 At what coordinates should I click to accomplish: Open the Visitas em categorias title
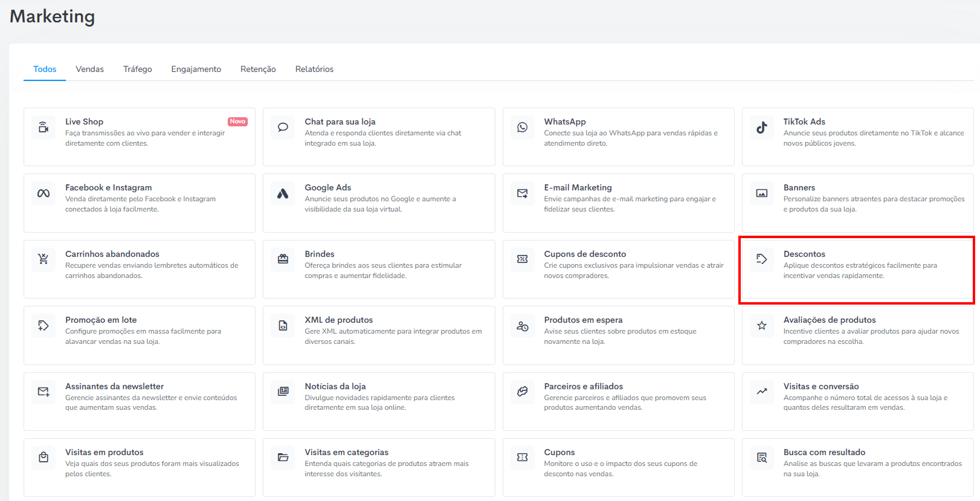point(347,452)
